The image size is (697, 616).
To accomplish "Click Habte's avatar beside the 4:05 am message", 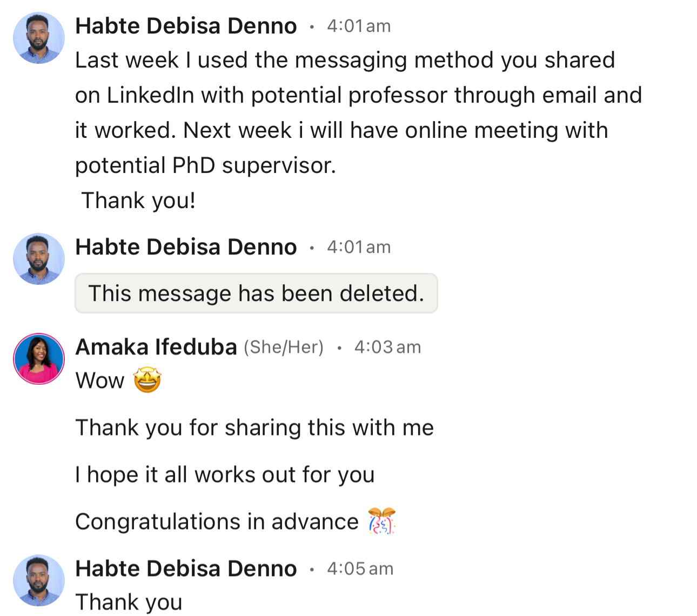I will tap(39, 580).
